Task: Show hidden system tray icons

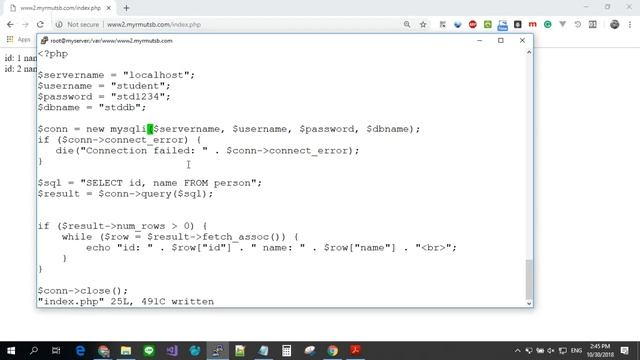Action: click(x=518, y=351)
